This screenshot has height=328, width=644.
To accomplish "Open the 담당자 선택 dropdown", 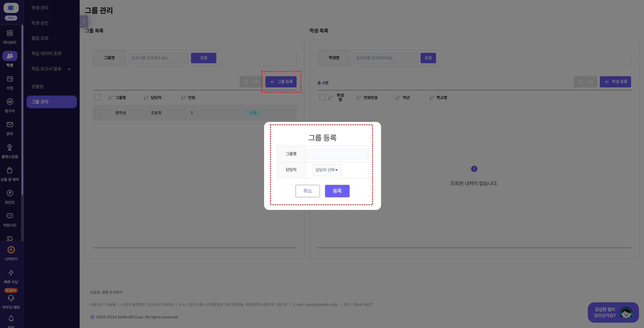I will click(x=327, y=170).
